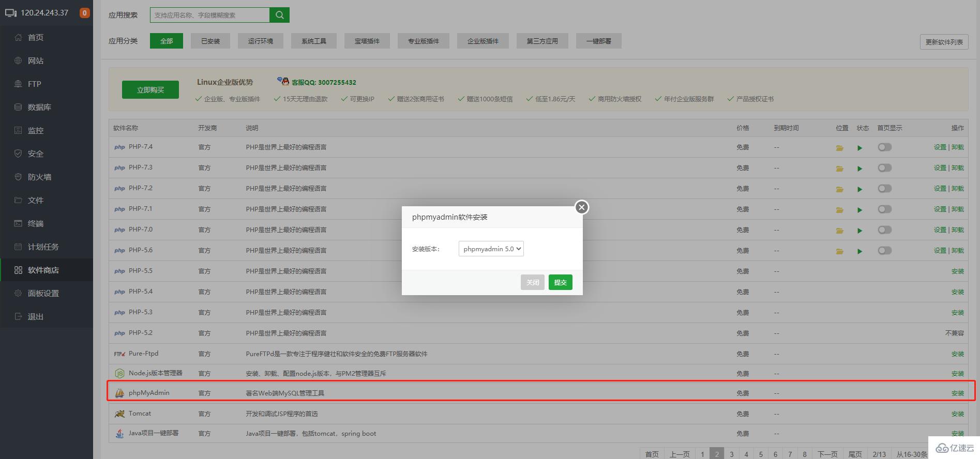
Task: Click the PHP-5.5 php logo icon
Action: (119, 271)
